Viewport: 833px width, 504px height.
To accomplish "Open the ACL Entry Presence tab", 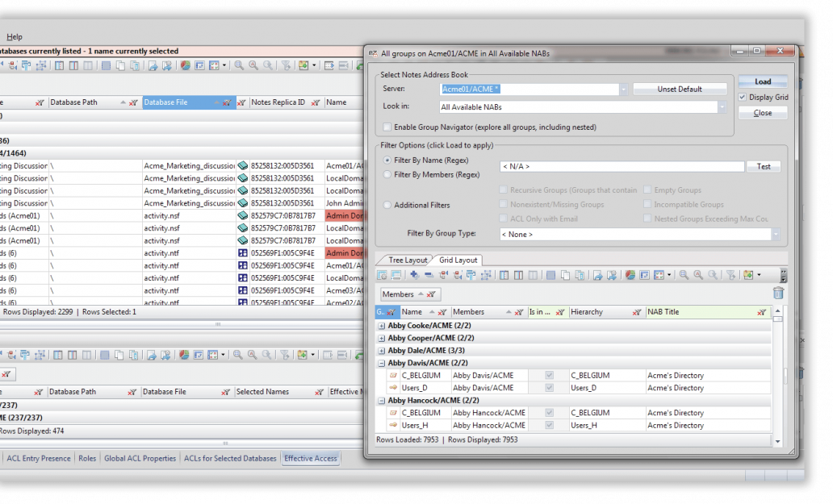I will point(38,458).
